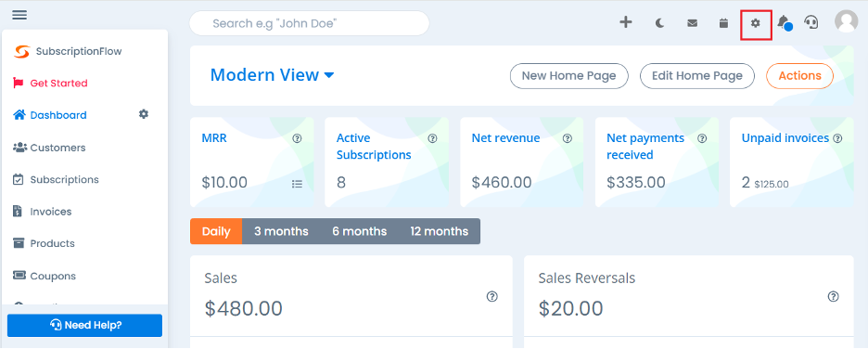Open the envelope messages icon
Image resolution: width=868 pixels, height=349 pixels.
click(x=692, y=23)
